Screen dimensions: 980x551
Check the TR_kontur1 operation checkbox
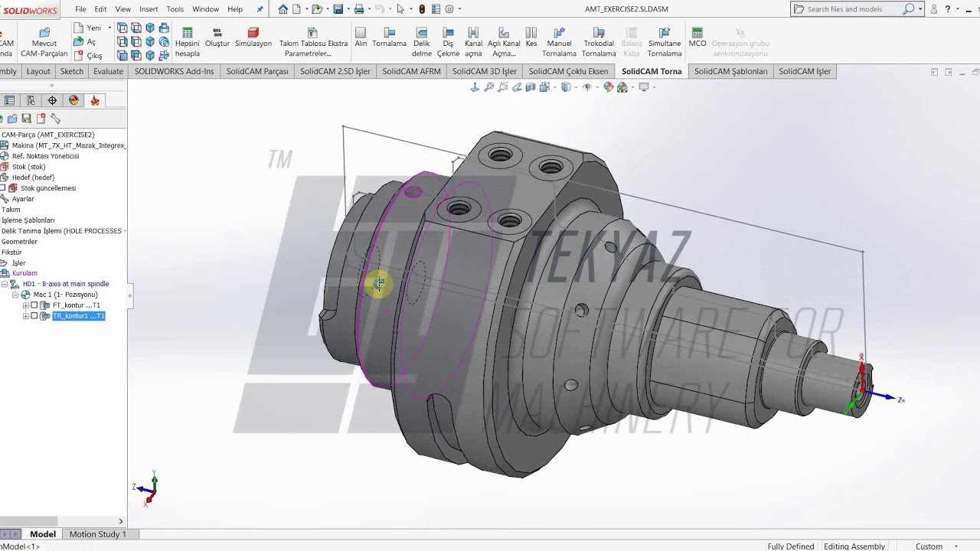coord(34,316)
